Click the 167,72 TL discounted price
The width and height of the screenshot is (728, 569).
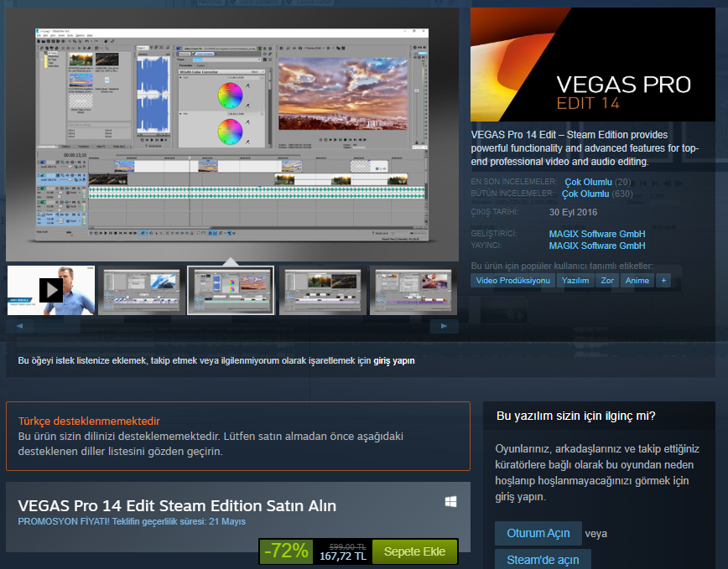[343, 556]
